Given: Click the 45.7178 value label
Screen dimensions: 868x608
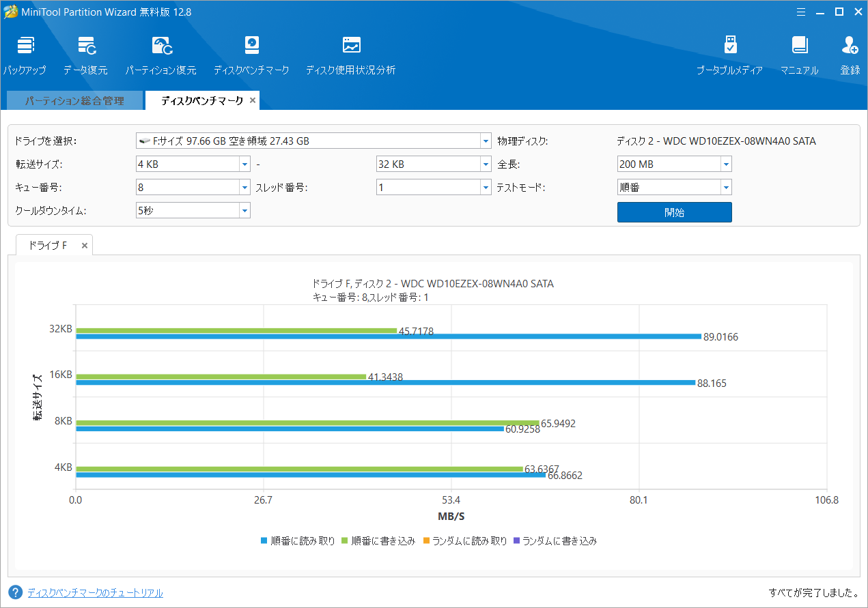Looking at the screenshot, I should pos(416,332).
